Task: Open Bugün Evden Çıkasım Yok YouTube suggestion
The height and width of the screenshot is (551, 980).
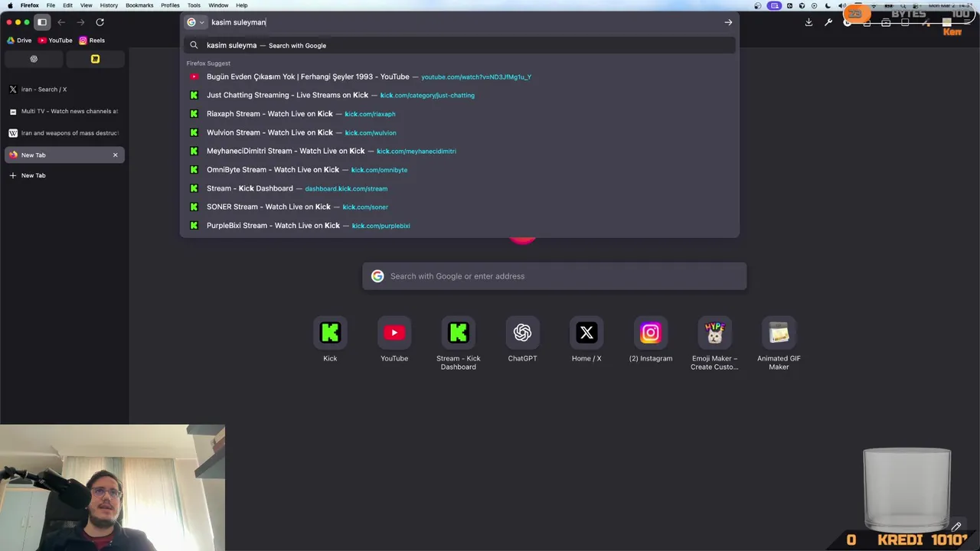Action: [459, 77]
